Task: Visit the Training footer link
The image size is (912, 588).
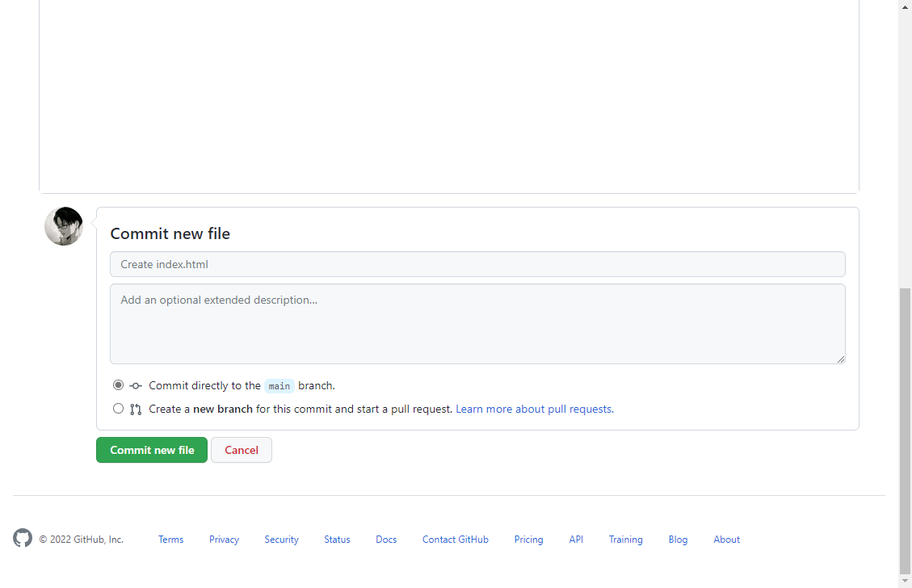Action: coord(626,540)
